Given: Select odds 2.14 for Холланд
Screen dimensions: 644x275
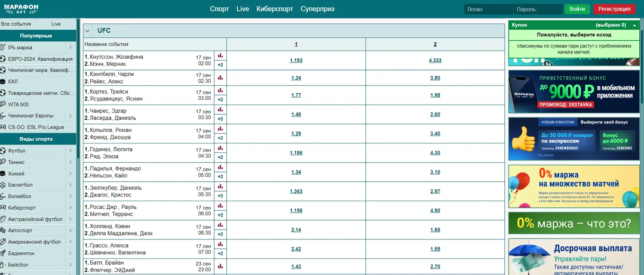Looking at the screenshot, I should (x=296, y=230).
